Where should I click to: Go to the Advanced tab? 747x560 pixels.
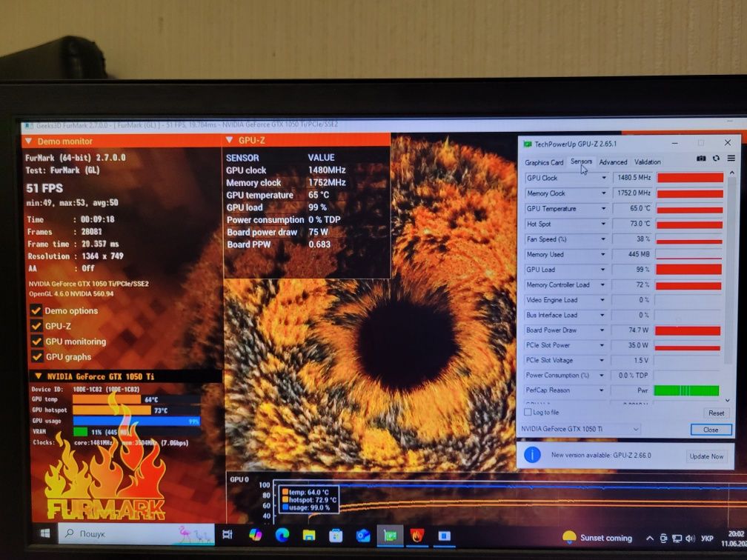tap(613, 162)
